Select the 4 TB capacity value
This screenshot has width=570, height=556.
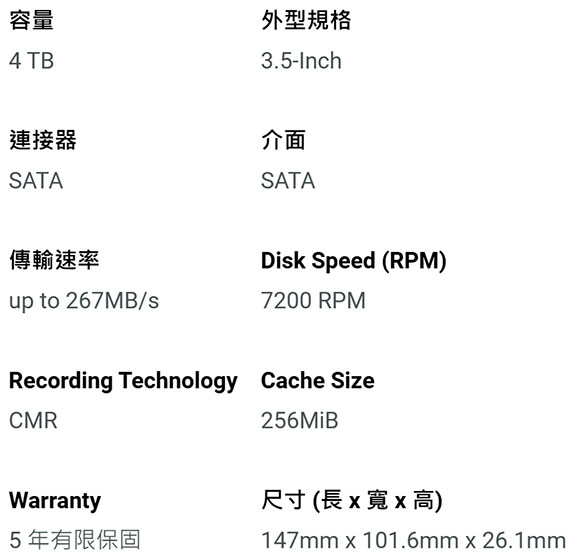(32, 61)
